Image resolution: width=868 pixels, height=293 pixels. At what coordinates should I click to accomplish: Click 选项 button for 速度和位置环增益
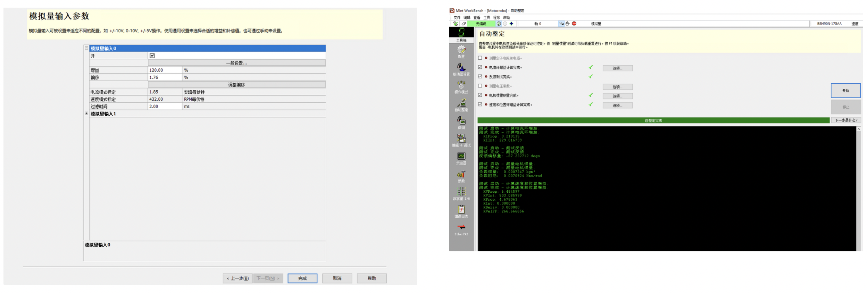tap(617, 106)
